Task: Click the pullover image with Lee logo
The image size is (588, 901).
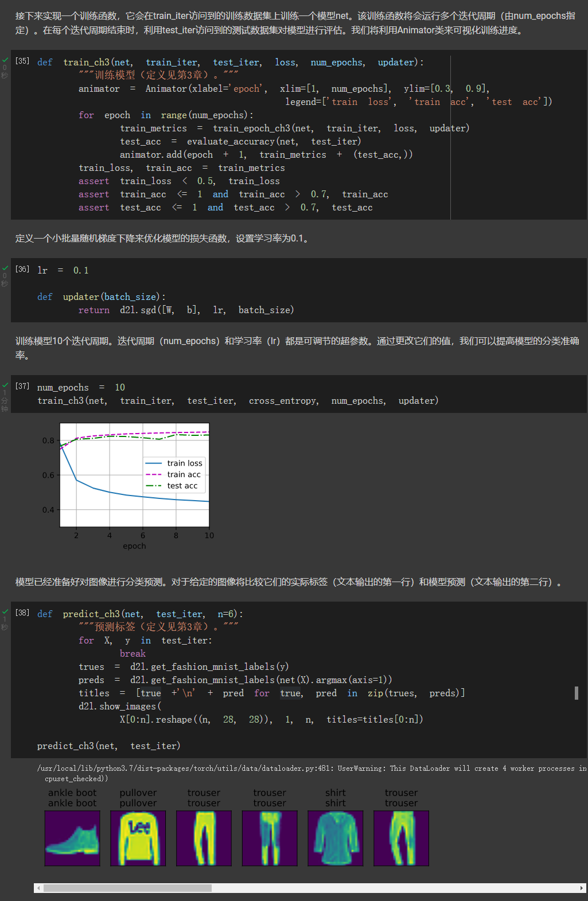Action: 138,838
